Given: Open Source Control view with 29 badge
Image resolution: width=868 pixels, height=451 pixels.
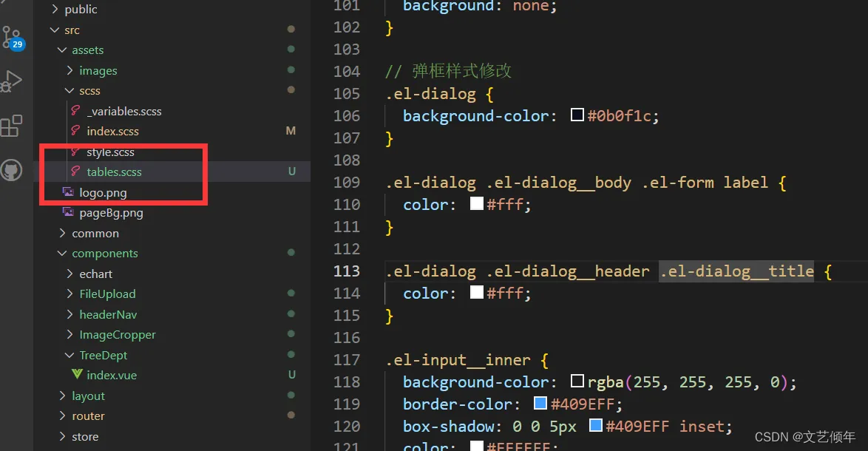Looking at the screenshot, I should click(x=12, y=38).
